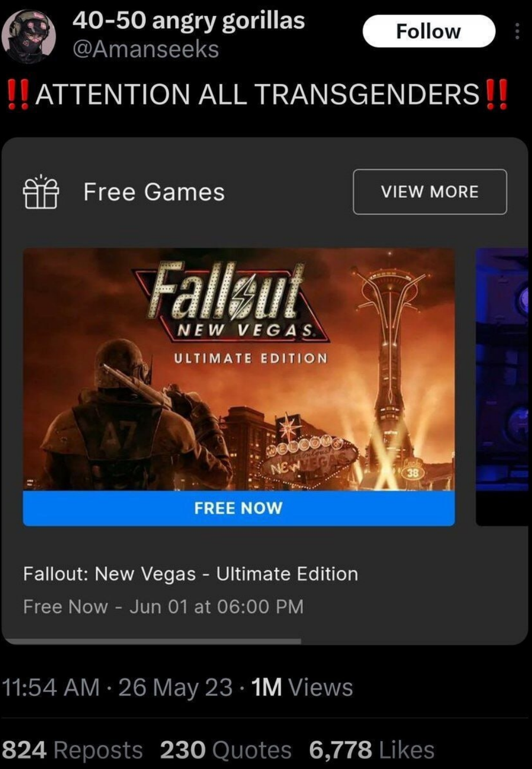The width and height of the screenshot is (532, 769).
Task: Follow the @Amanseeks account
Action: [429, 31]
